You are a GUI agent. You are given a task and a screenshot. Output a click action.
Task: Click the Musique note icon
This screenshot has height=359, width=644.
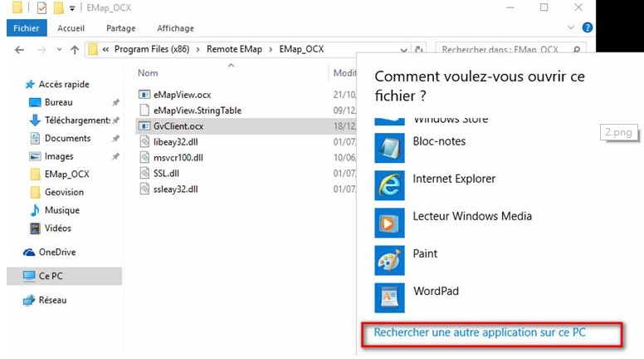point(36,210)
